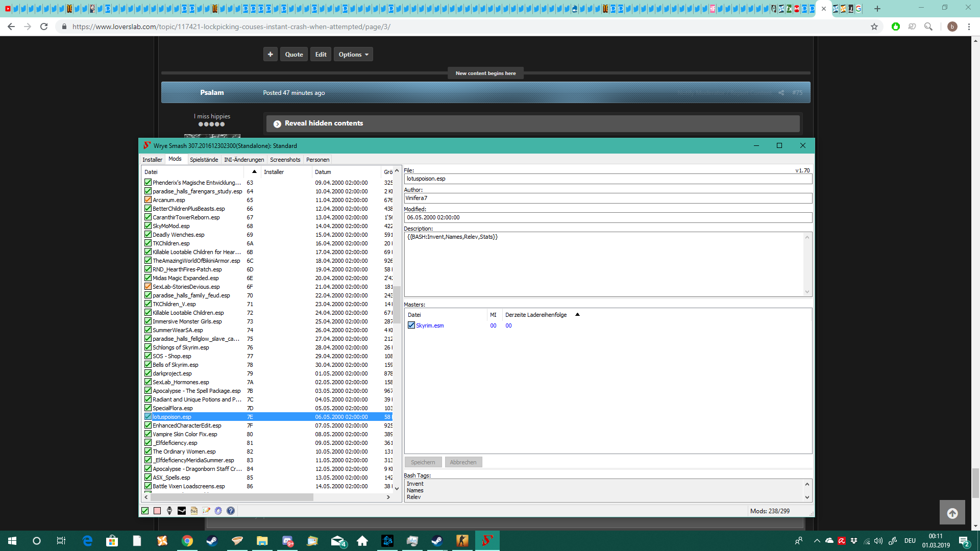Open Steam from the Wrye Smash status bar
980x551 pixels.
tap(182, 511)
